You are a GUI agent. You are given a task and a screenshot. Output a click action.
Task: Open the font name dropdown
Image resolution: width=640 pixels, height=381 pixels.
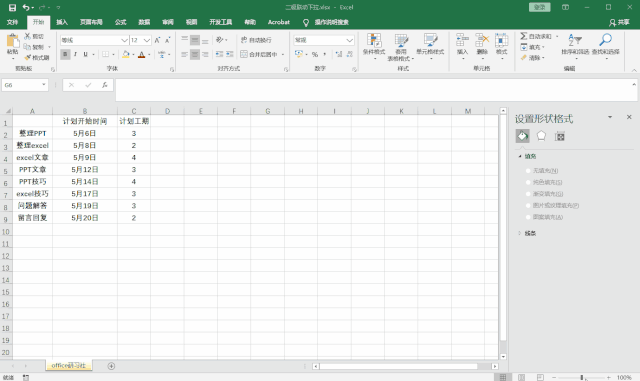(x=124, y=40)
